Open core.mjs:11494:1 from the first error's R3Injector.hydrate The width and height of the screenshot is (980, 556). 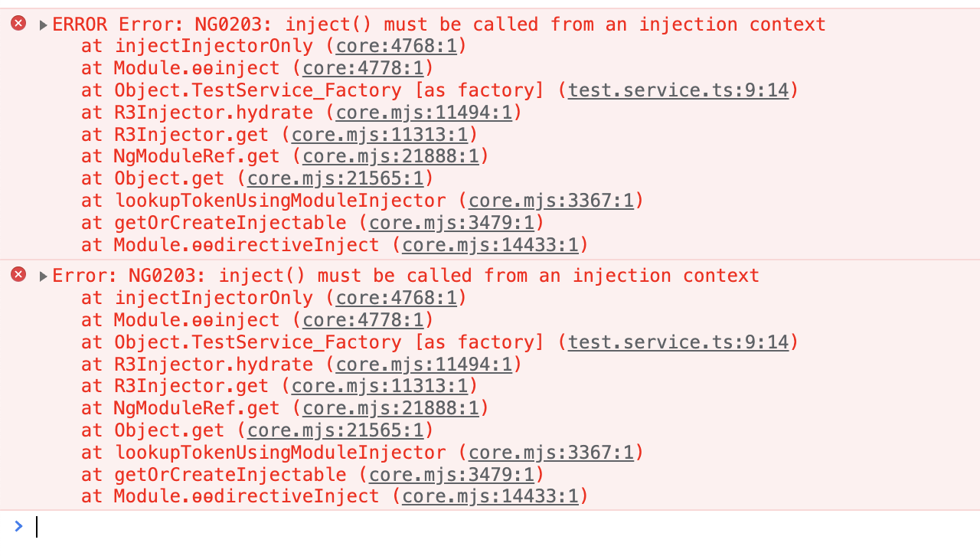tap(423, 113)
